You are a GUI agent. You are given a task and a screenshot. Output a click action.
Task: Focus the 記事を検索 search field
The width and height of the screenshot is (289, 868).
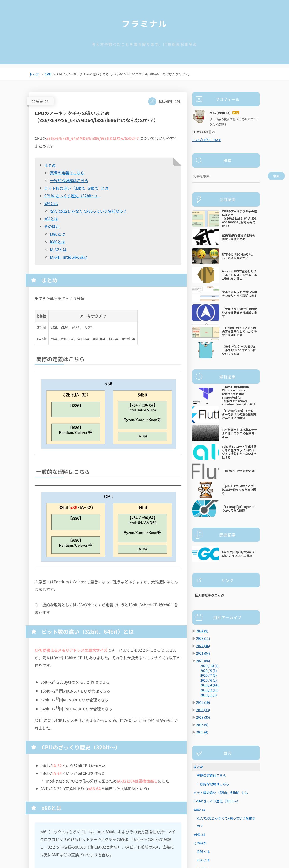[226, 176]
